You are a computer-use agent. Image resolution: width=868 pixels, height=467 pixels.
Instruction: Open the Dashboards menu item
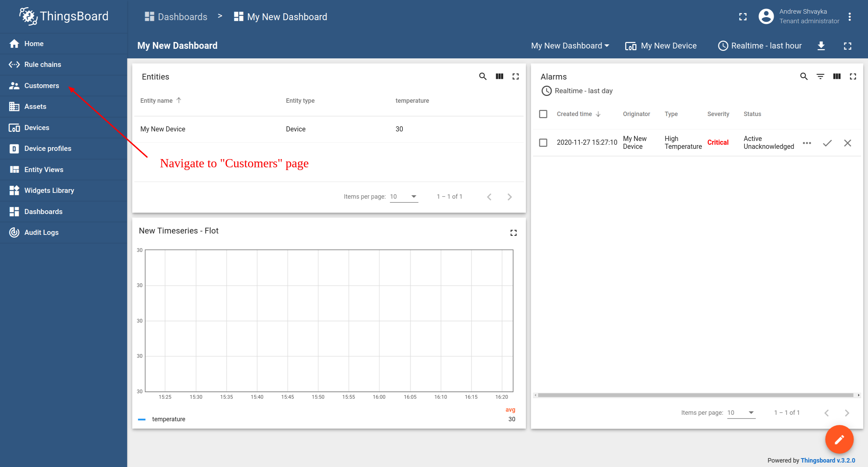point(43,211)
